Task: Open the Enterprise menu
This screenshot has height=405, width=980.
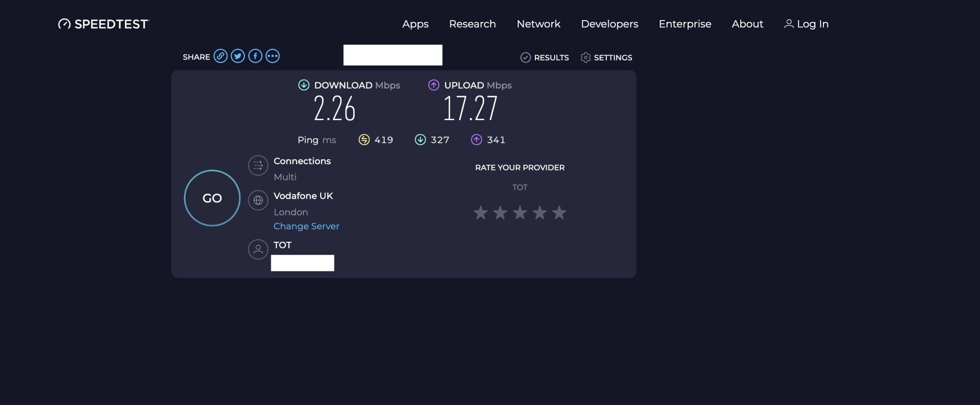Action: click(x=685, y=24)
